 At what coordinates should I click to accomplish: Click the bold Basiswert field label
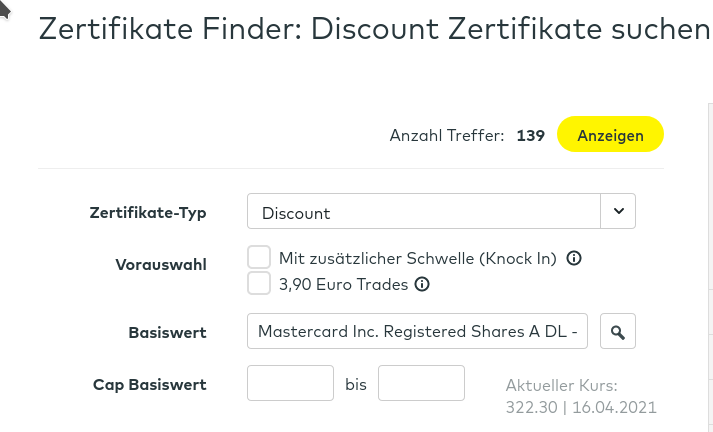click(167, 332)
